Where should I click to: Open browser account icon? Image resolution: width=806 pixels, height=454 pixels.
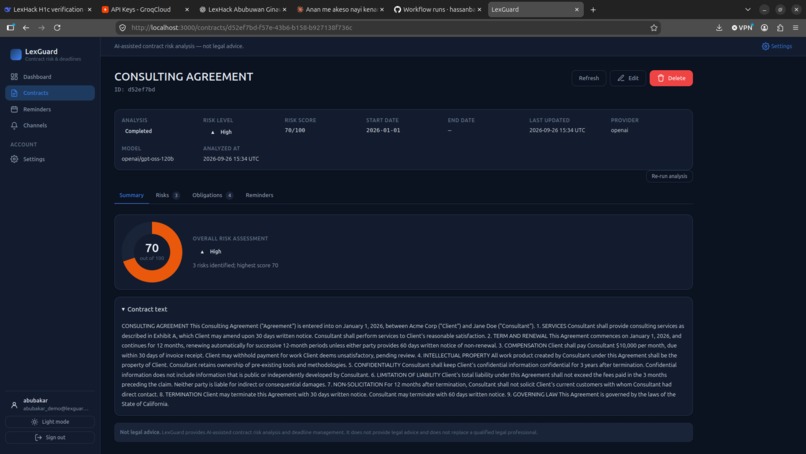tap(764, 28)
